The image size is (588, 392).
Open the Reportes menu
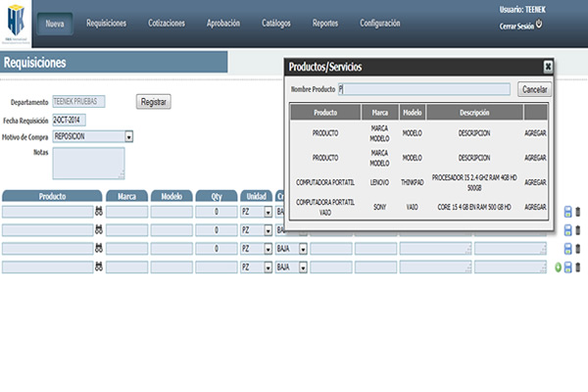click(325, 23)
